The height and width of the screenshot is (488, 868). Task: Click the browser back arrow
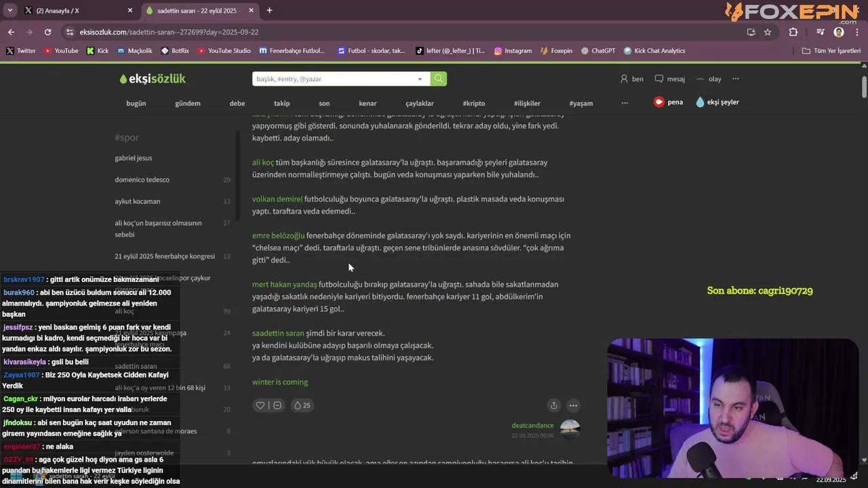click(11, 32)
